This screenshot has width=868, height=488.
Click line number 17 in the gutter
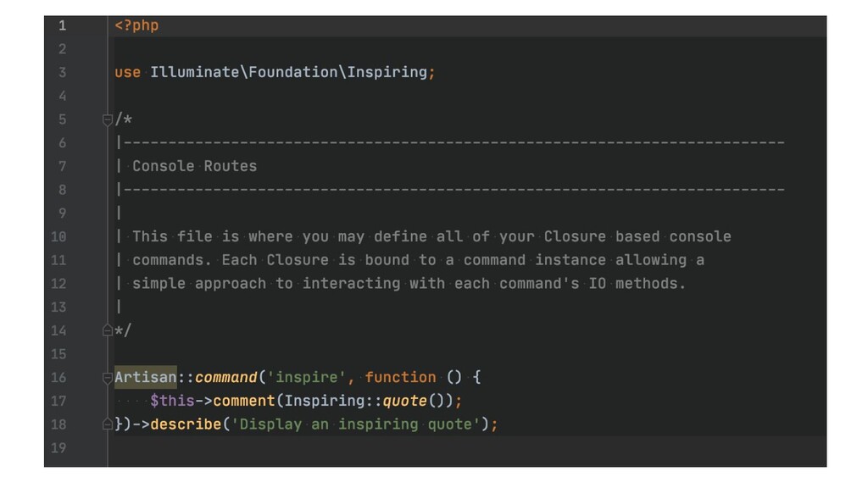point(58,401)
